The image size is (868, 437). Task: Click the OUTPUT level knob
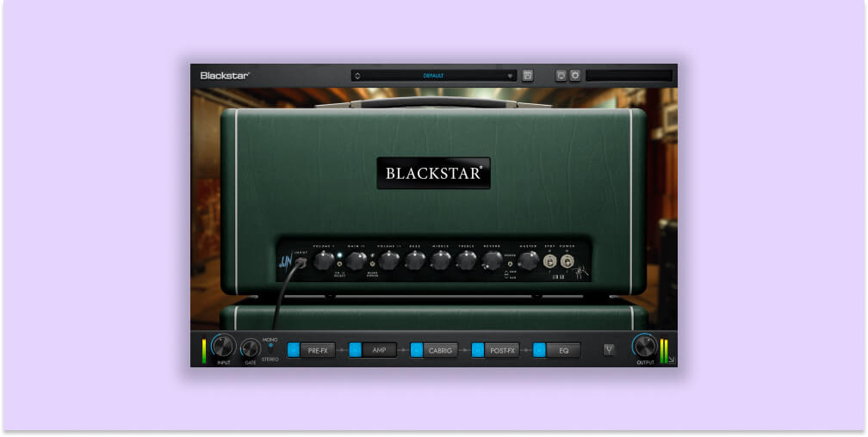(643, 347)
